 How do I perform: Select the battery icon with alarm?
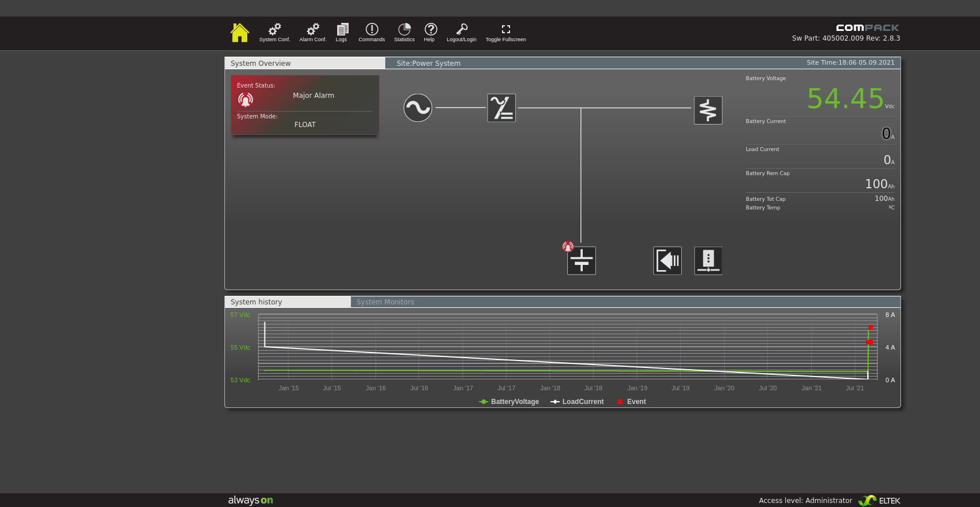(x=582, y=261)
